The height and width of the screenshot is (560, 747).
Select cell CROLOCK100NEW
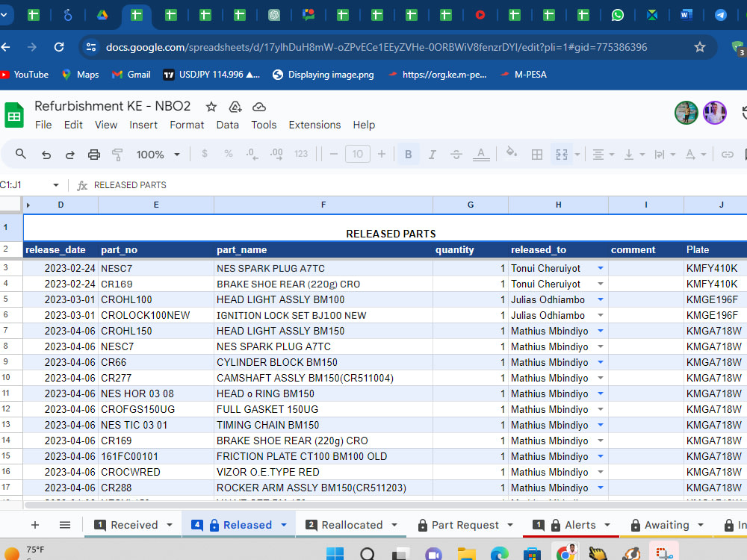point(156,315)
